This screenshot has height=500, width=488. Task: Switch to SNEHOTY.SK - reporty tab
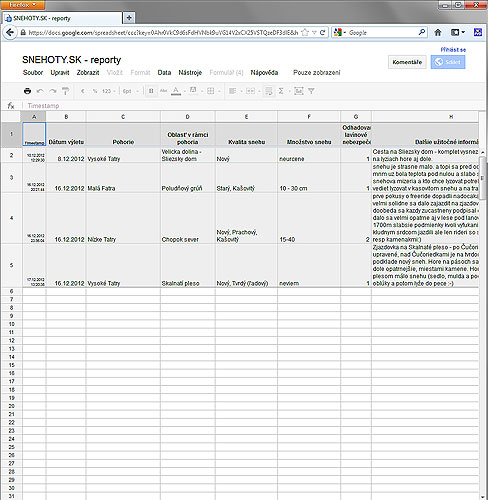pyautogui.click(x=62, y=18)
